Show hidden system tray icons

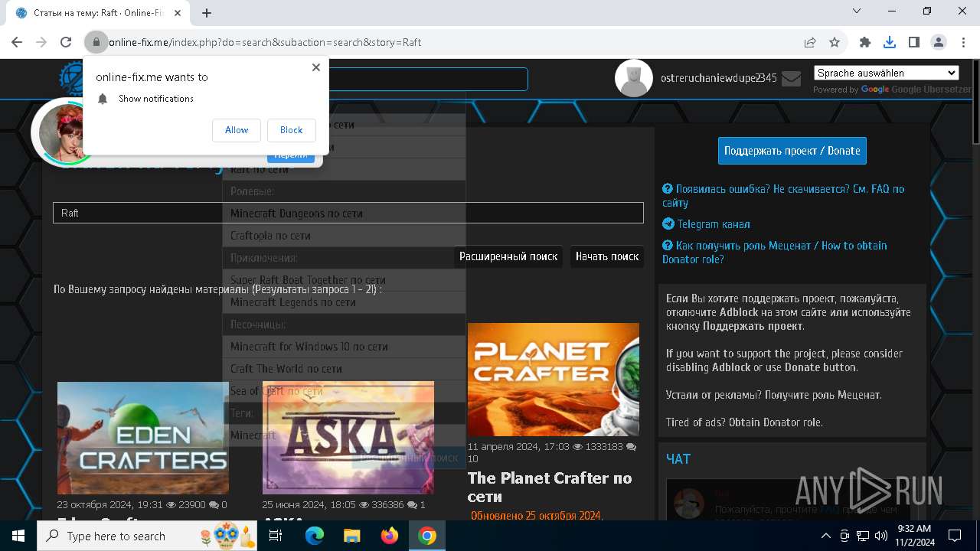[826, 536]
